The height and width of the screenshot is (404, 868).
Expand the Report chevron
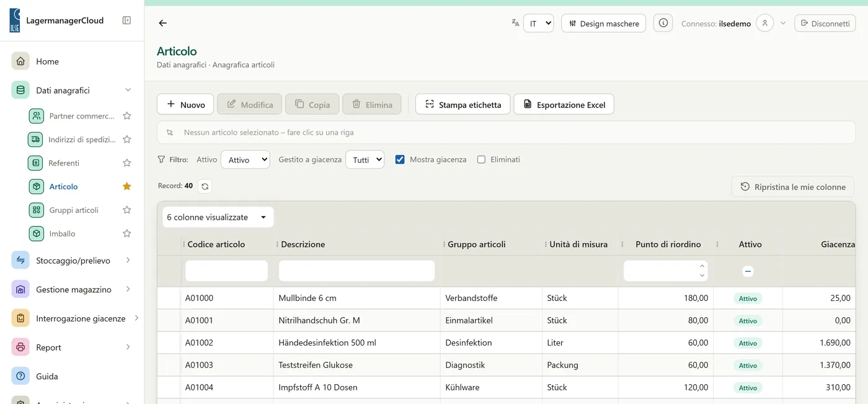pos(128,347)
